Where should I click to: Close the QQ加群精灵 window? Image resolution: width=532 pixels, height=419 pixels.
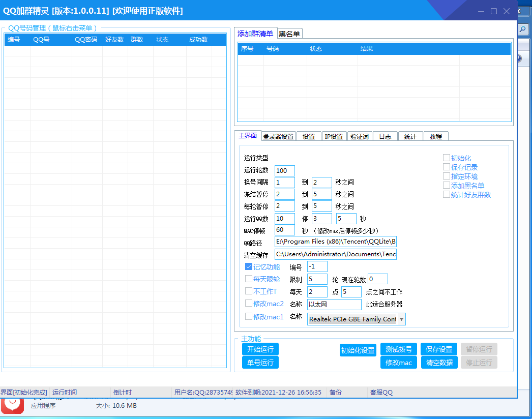click(507, 11)
